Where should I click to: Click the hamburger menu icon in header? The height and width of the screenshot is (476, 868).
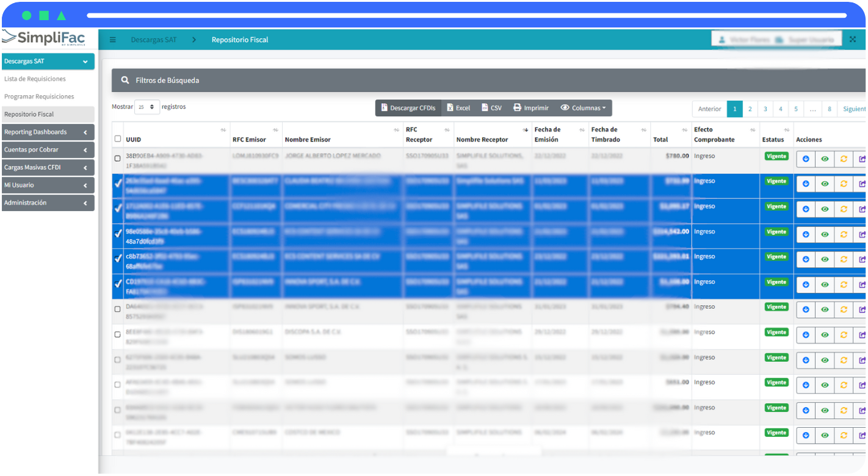tap(113, 40)
